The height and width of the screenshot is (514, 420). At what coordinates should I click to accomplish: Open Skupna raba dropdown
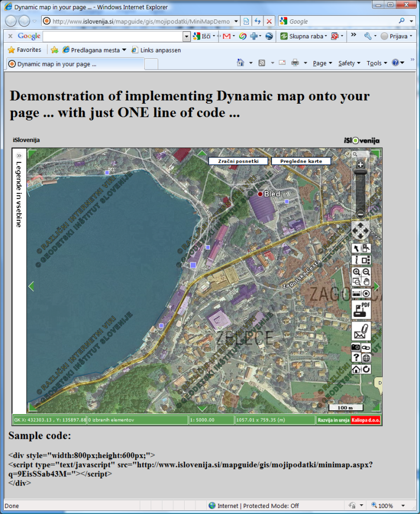pos(304,36)
